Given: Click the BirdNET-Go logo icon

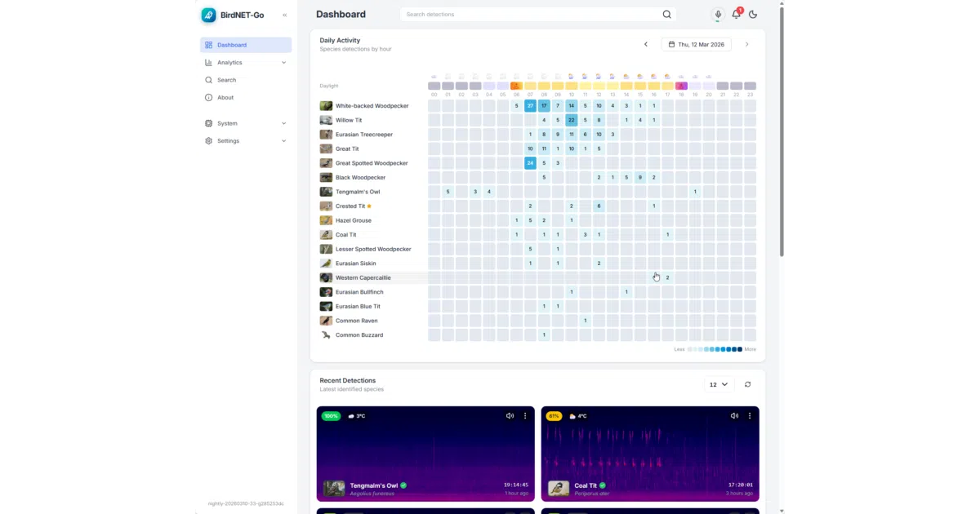Looking at the screenshot, I should [209, 15].
